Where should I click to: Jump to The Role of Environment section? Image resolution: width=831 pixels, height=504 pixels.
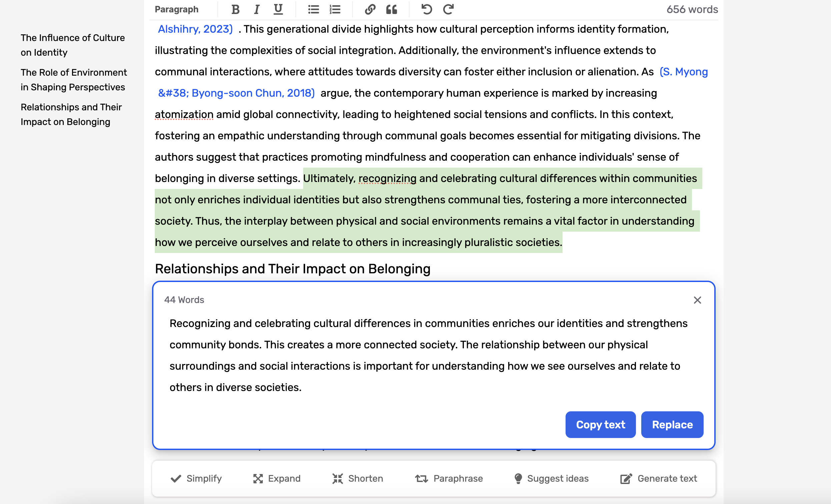(x=73, y=80)
